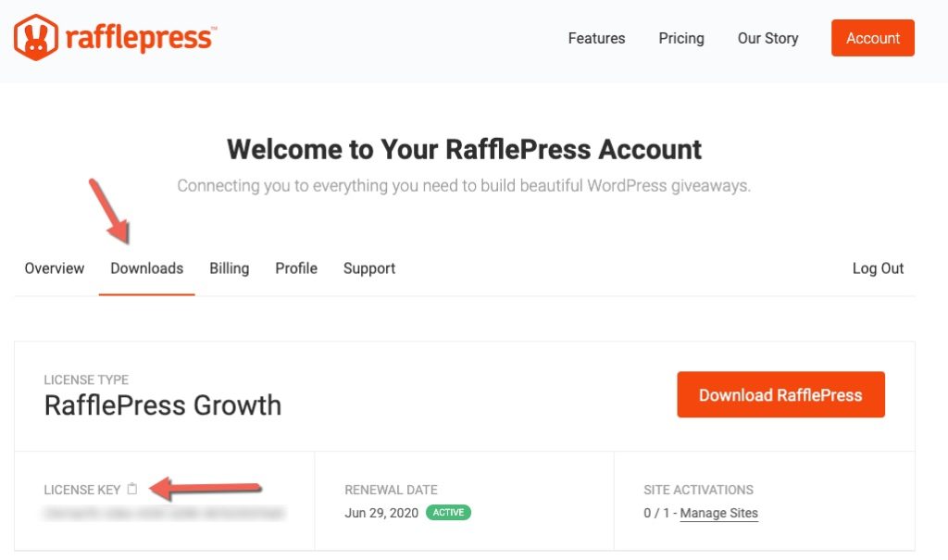Click the green ACTIVE status badge
948x560 pixels.
[x=448, y=512]
